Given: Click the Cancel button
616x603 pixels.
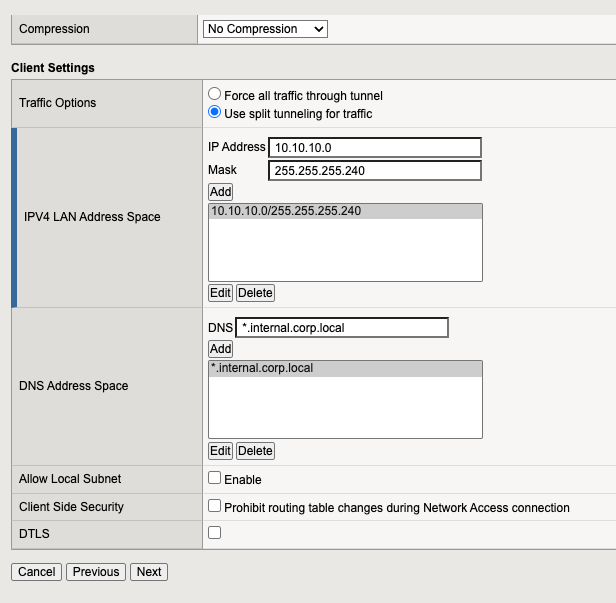Looking at the screenshot, I should [36, 572].
